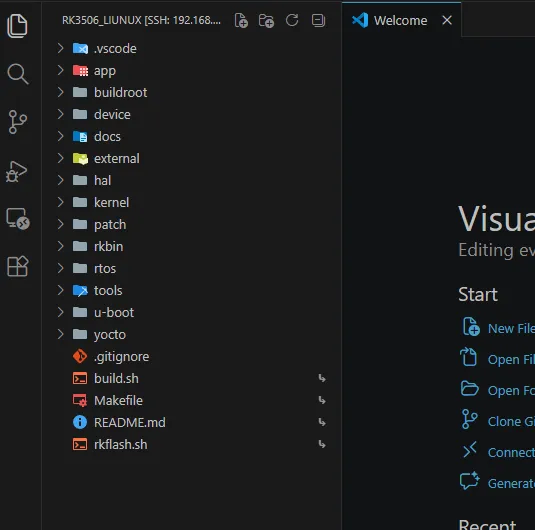535x530 pixels.
Task: Click the Open Folder link under Start
Action: [511, 390]
